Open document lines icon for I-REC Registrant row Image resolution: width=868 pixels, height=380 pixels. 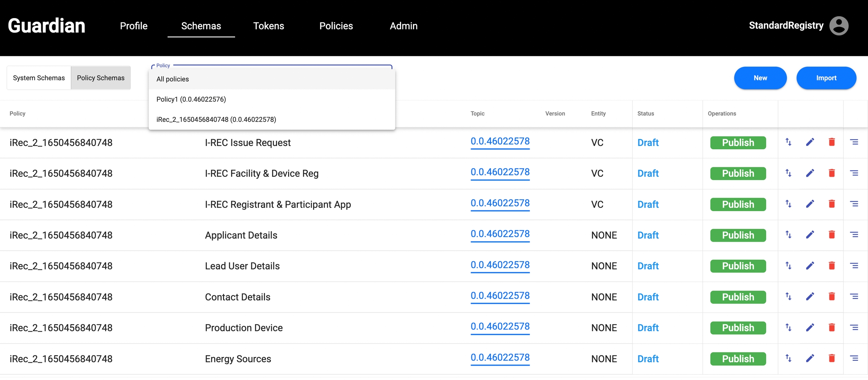(x=854, y=204)
